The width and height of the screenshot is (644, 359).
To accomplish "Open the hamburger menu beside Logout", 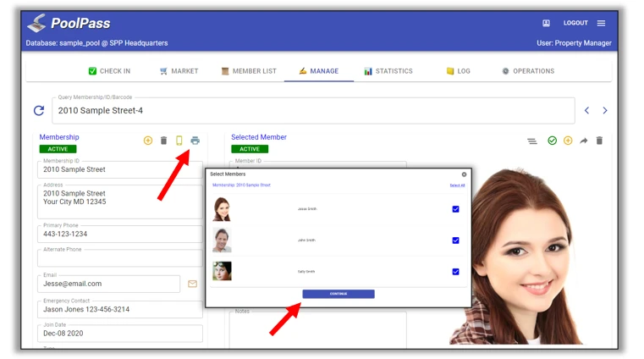I will [601, 23].
